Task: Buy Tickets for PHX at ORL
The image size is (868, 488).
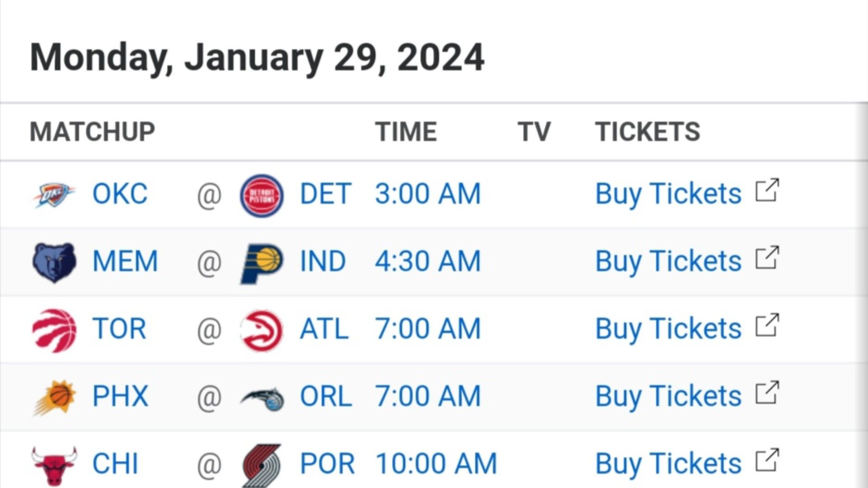Action: [x=668, y=397]
